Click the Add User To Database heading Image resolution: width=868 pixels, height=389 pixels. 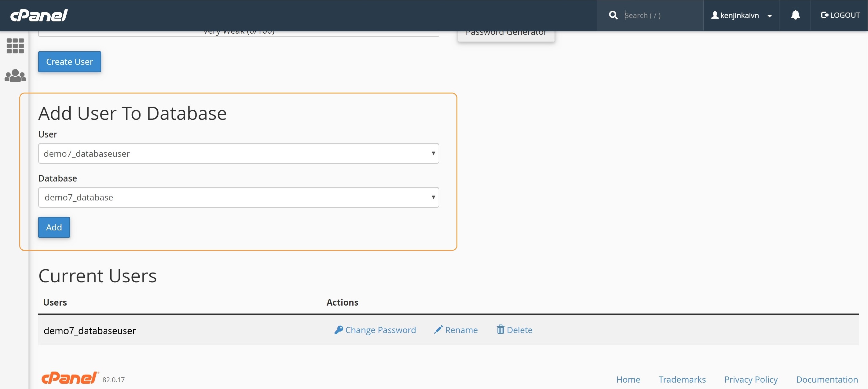coord(132,113)
